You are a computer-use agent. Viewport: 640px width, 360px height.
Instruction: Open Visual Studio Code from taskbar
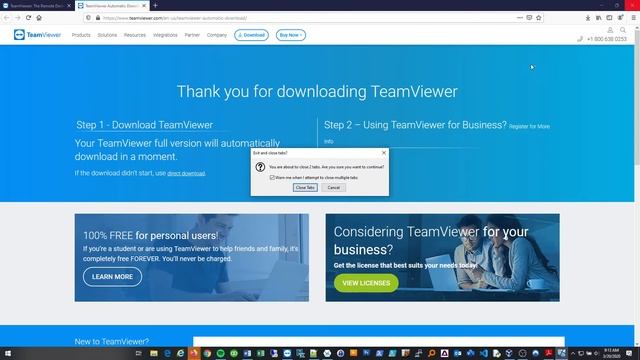pyautogui.click(x=483, y=353)
